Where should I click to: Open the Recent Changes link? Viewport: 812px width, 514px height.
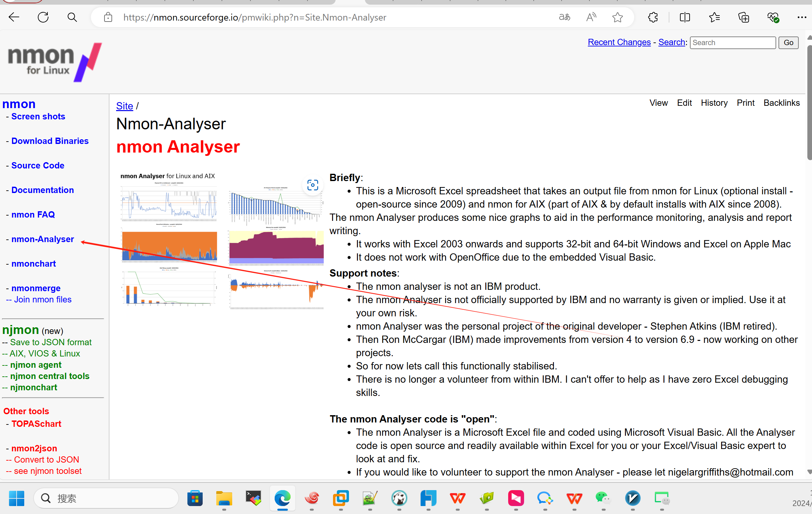[619, 42]
